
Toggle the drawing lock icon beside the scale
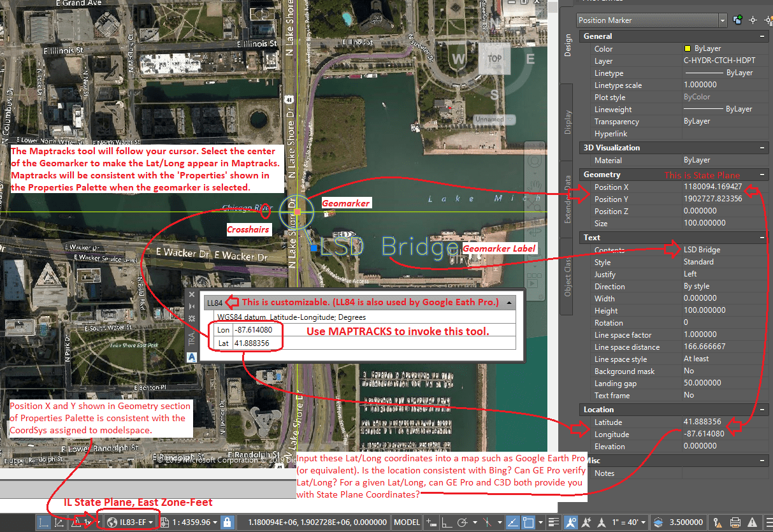click(228, 522)
